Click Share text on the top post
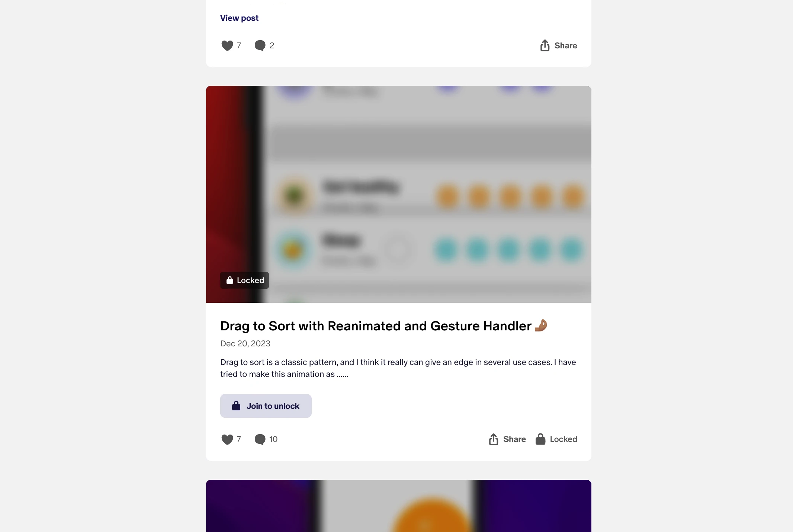Screen dimensions: 793x532 566,45
